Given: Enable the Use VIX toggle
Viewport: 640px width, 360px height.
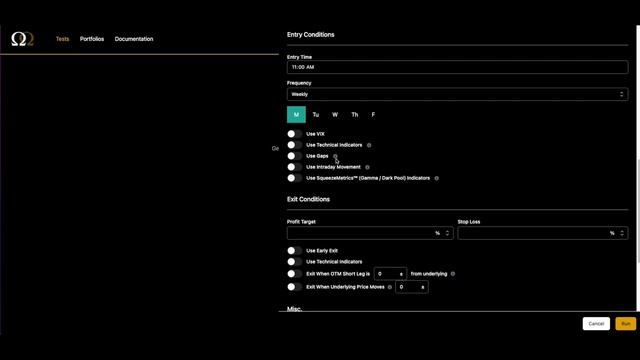Looking at the screenshot, I should click(294, 134).
